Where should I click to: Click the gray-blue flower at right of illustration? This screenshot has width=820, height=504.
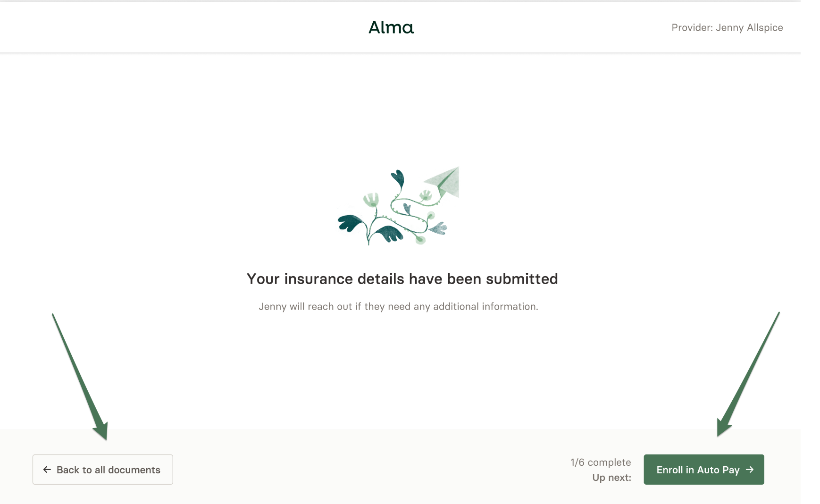click(439, 228)
